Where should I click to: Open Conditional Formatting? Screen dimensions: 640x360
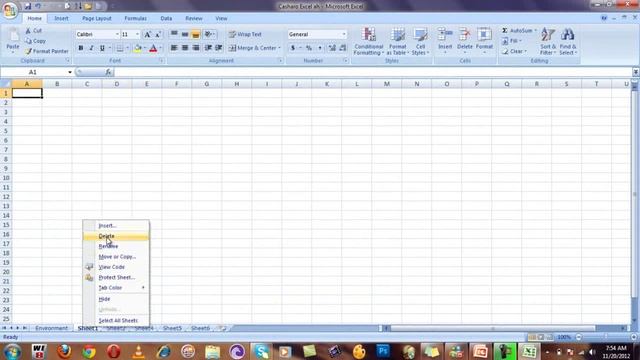[369, 41]
